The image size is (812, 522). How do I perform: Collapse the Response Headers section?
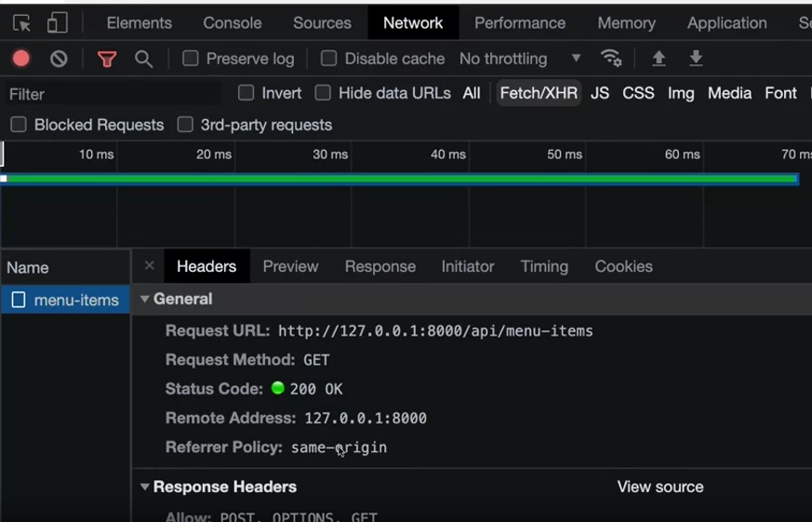pos(145,487)
